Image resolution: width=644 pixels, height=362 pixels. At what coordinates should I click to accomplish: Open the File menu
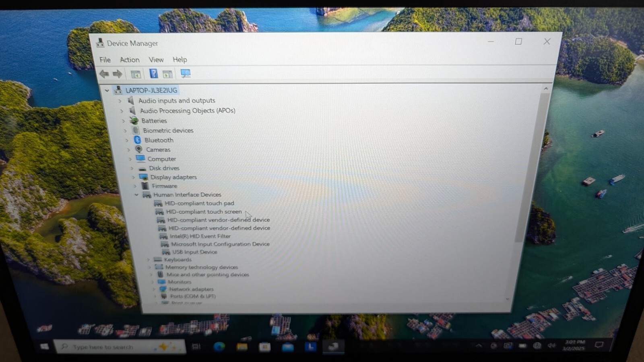pyautogui.click(x=105, y=60)
